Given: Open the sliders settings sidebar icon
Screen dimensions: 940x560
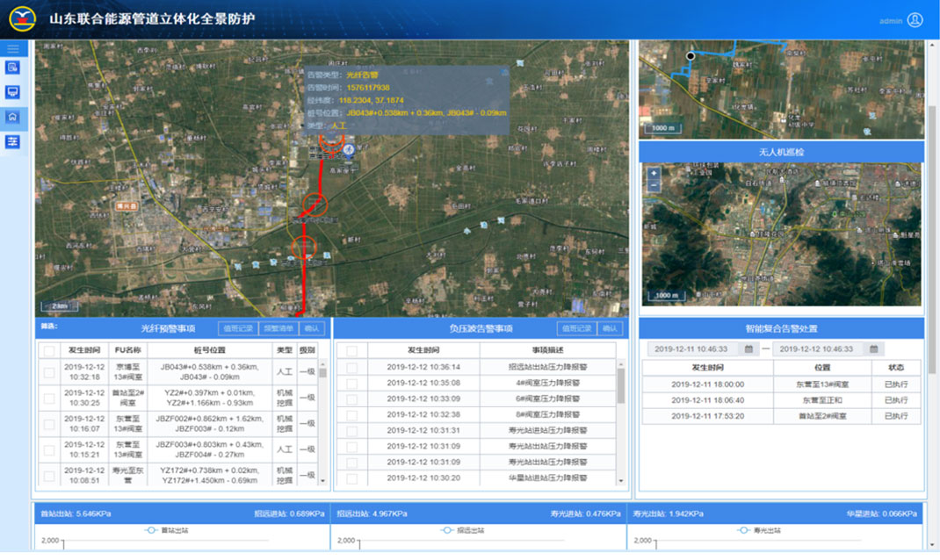Looking at the screenshot, I should click(x=13, y=141).
